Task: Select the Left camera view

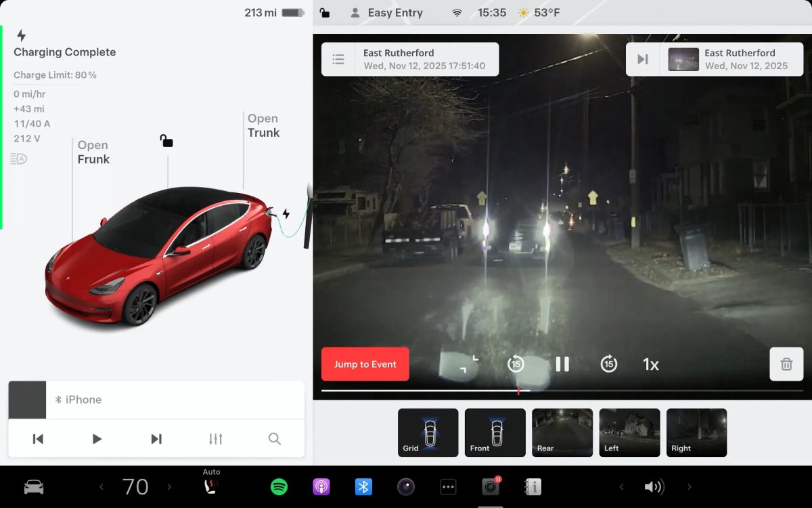Action: coord(629,432)
